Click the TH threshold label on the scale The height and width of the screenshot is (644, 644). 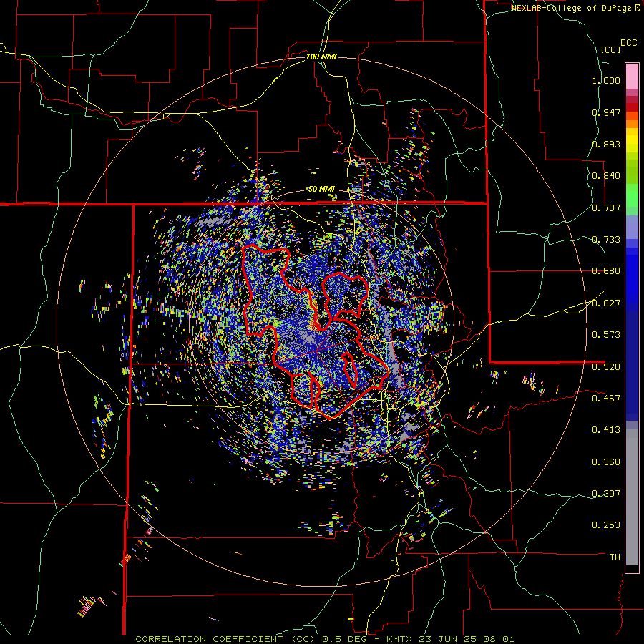coord(615,557)
